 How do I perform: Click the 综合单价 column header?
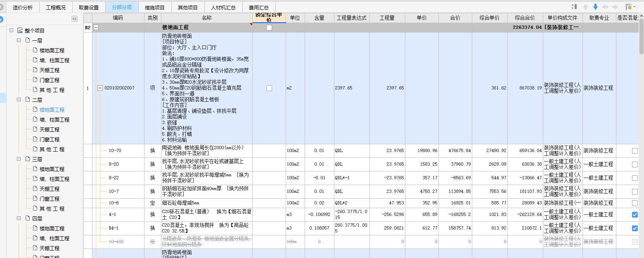point(490,18)
